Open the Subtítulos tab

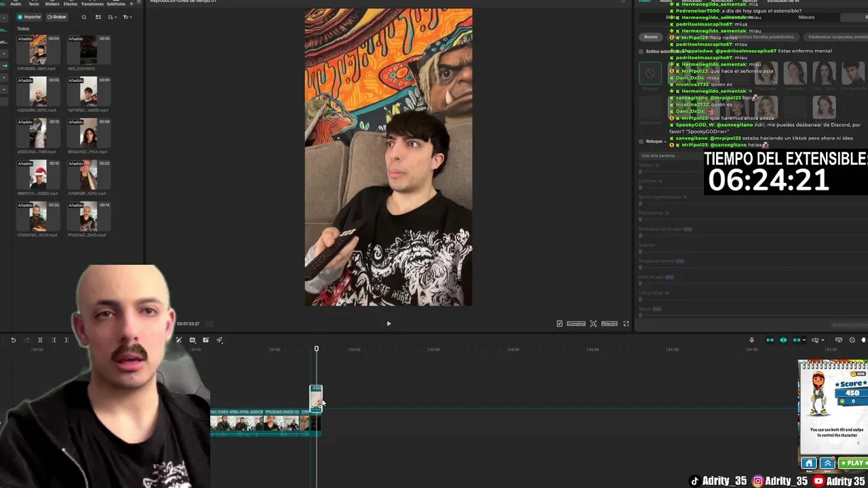tap(116, 4)
